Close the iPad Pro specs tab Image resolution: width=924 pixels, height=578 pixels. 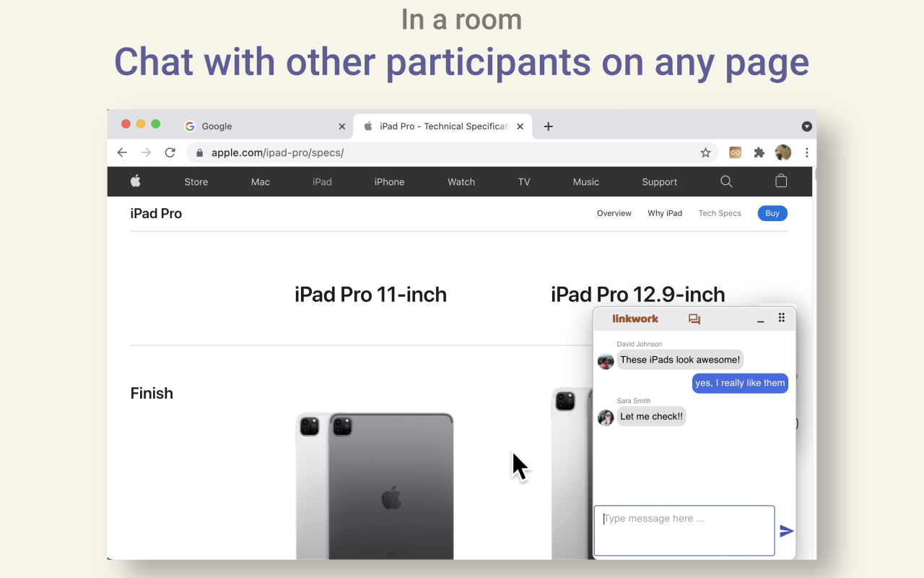click(520, 126)
